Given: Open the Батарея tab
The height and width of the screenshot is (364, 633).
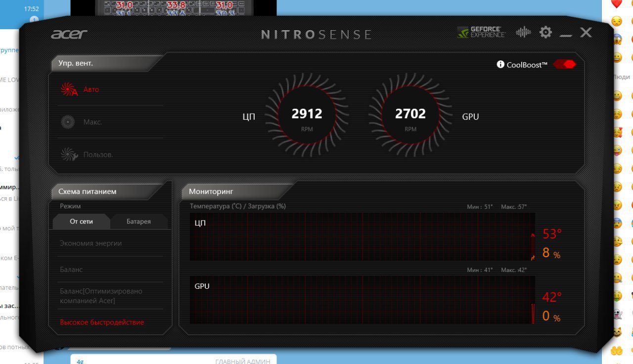Looking at the screenshot, I should click(138, 222).
